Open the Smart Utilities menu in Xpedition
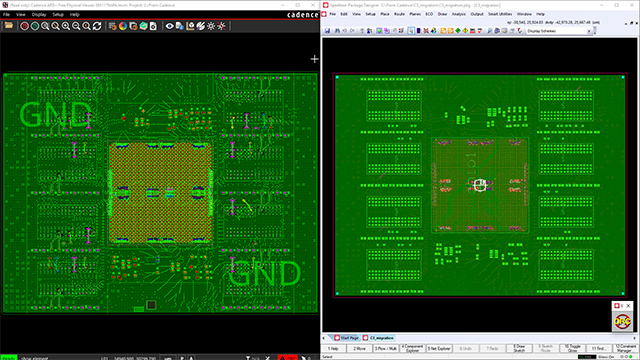This screenshot has height=360, width=640. click(x=500, y=14)
